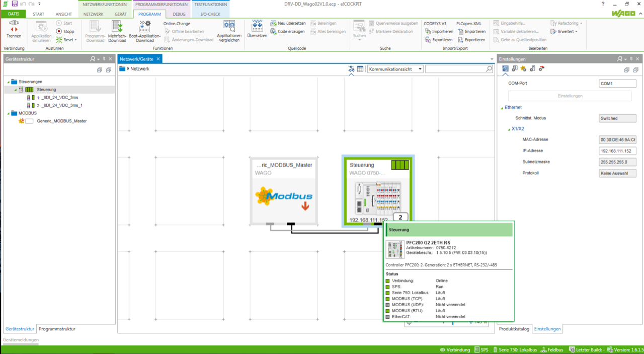Open the Reset dropdown arrow
Screen dimensions: 644x354
[x=75, y=40]
